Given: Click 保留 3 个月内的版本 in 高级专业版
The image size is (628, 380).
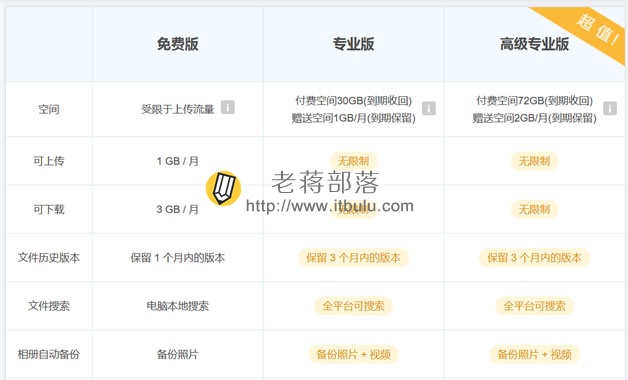Looking at the screenshot, I should coord(534,257).
